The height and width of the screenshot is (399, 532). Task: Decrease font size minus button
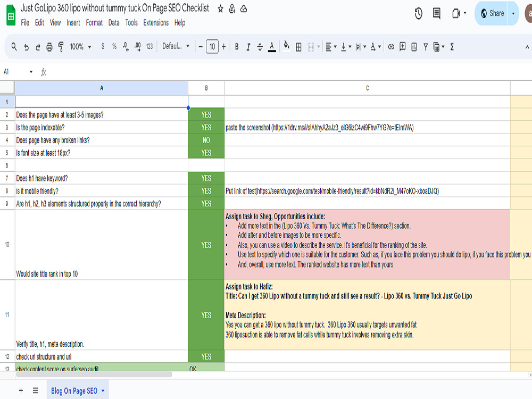tap(201, 47)
